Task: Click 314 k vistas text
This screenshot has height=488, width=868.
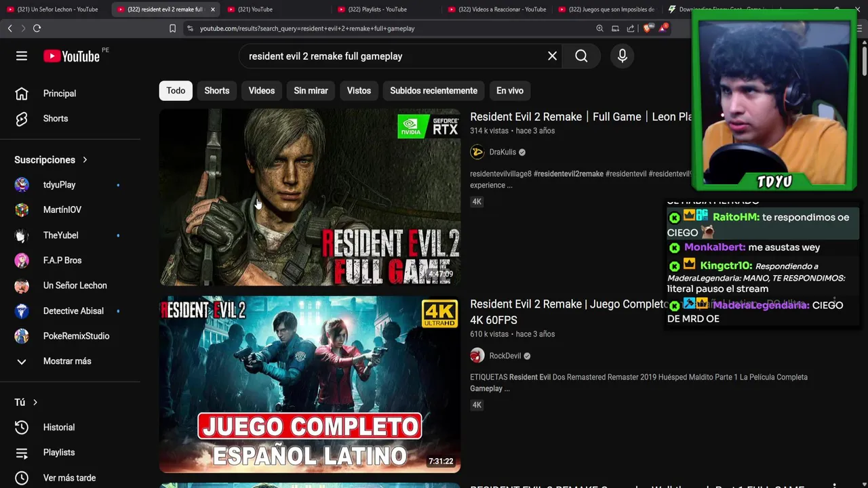Action: pyautogui.click(x=489, y=131)
